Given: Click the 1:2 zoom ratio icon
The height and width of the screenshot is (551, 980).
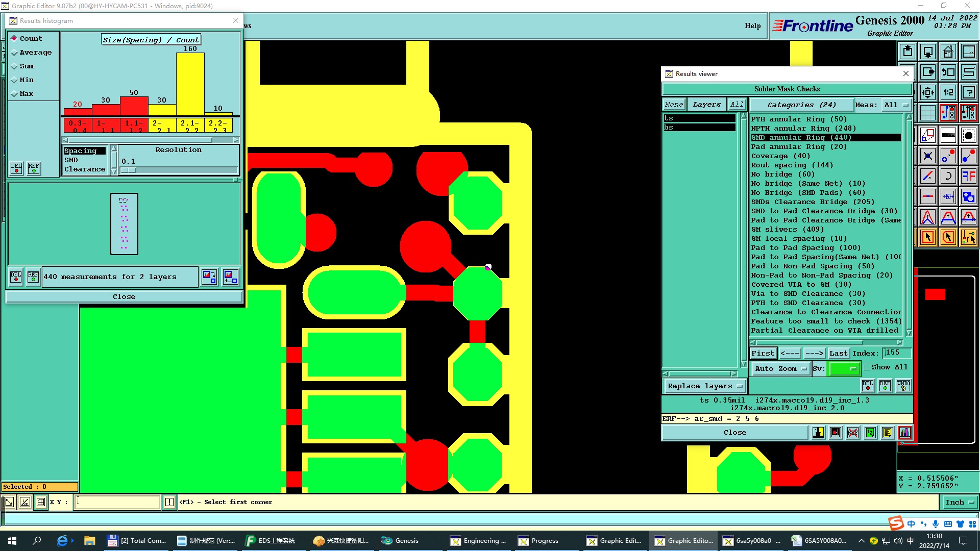Looking at the screenshot, I should pyautogui.click(x=948, y=92).
